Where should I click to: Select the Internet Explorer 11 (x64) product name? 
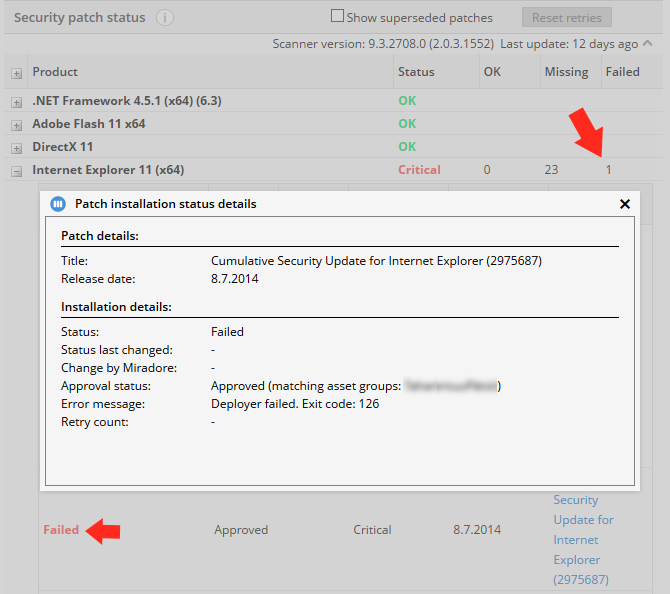coord(108,170)
